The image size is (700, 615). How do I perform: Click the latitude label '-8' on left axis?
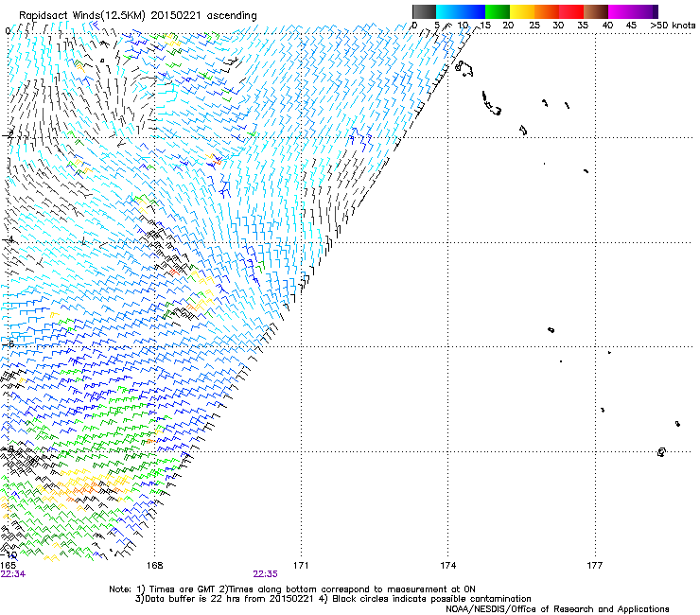click(x=8, y=448)
